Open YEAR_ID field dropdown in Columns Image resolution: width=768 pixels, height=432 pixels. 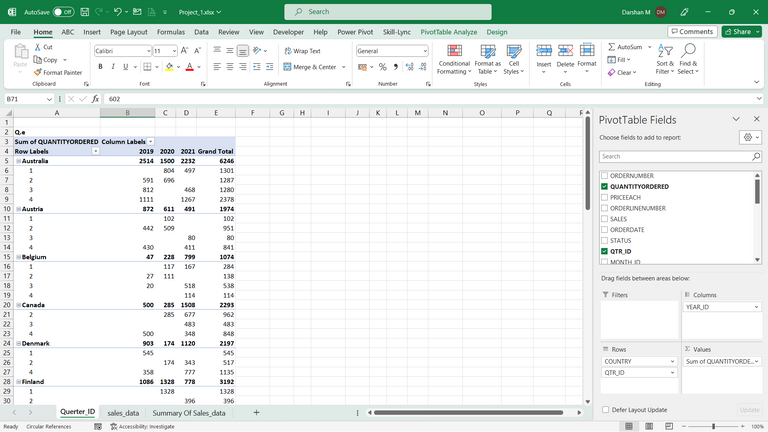coord(756,307)
